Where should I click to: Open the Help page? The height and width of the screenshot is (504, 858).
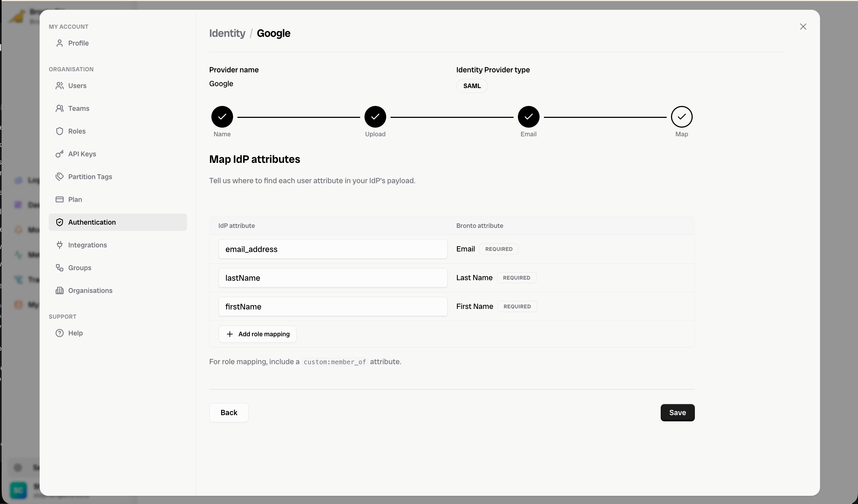[x=118, y=333]
